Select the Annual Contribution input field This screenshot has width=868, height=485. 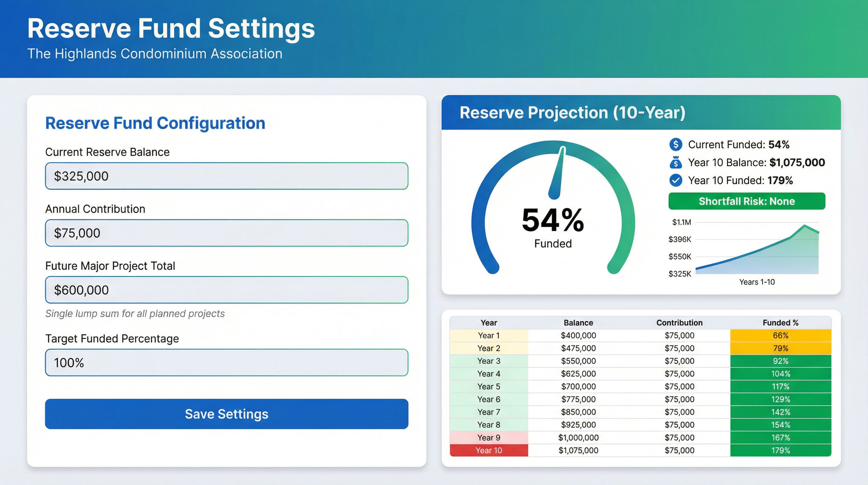[226, 233]
